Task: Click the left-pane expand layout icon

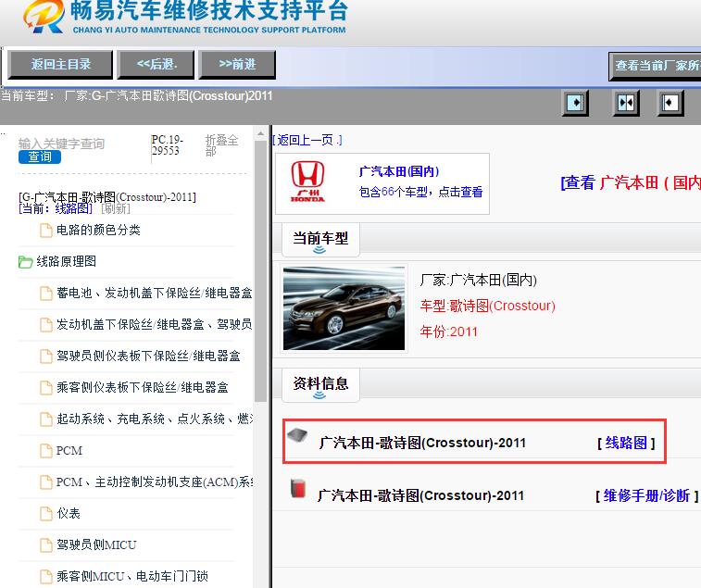Action: point(575,104)
